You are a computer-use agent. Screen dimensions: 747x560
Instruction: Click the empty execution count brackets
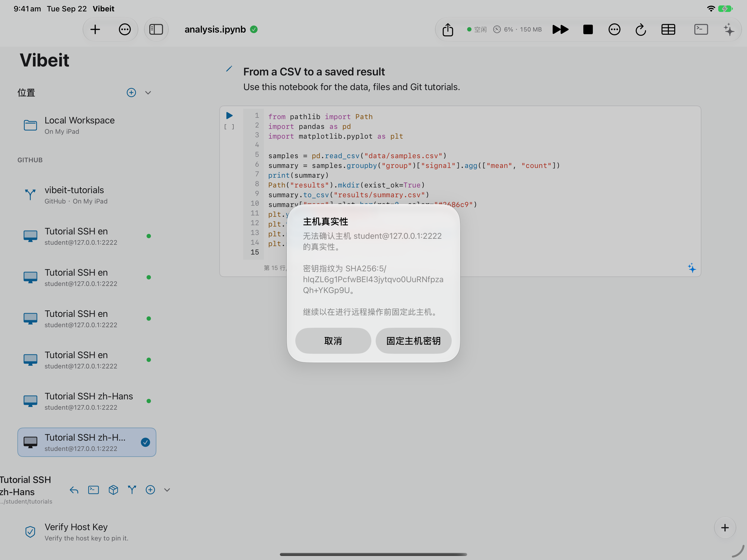(229, 127)
